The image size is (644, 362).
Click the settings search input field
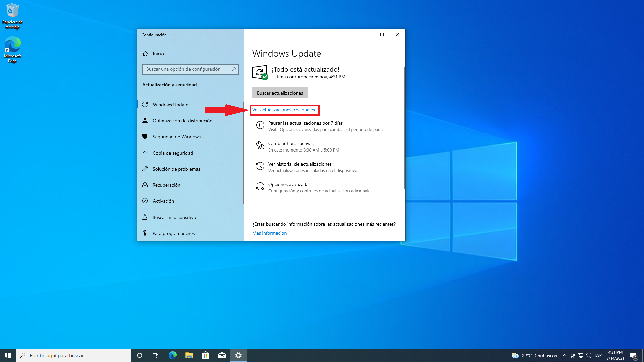[x=188, y=69]
